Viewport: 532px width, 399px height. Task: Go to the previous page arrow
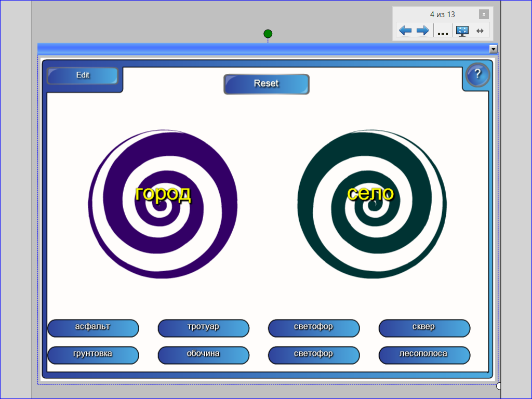click(x=405, y=31)
